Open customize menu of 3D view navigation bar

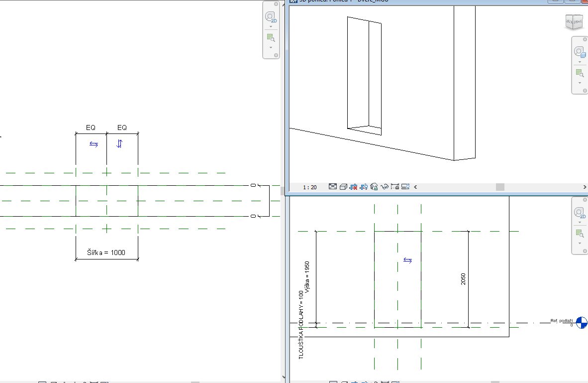(585, 91)
